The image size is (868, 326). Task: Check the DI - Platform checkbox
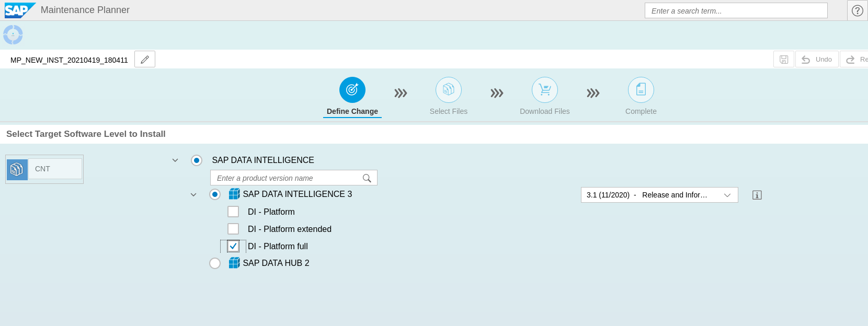tap(233, 212)
